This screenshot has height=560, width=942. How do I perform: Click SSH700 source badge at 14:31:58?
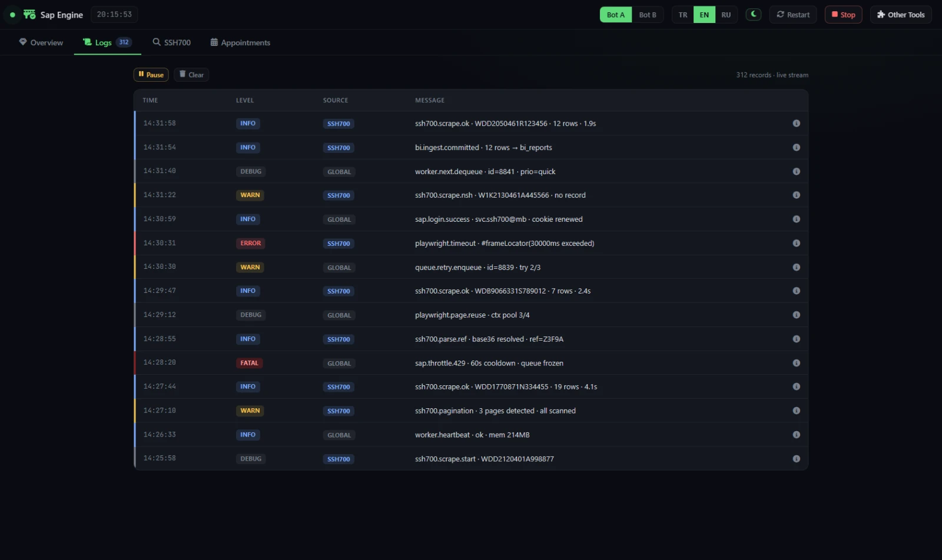coord(339,124)
